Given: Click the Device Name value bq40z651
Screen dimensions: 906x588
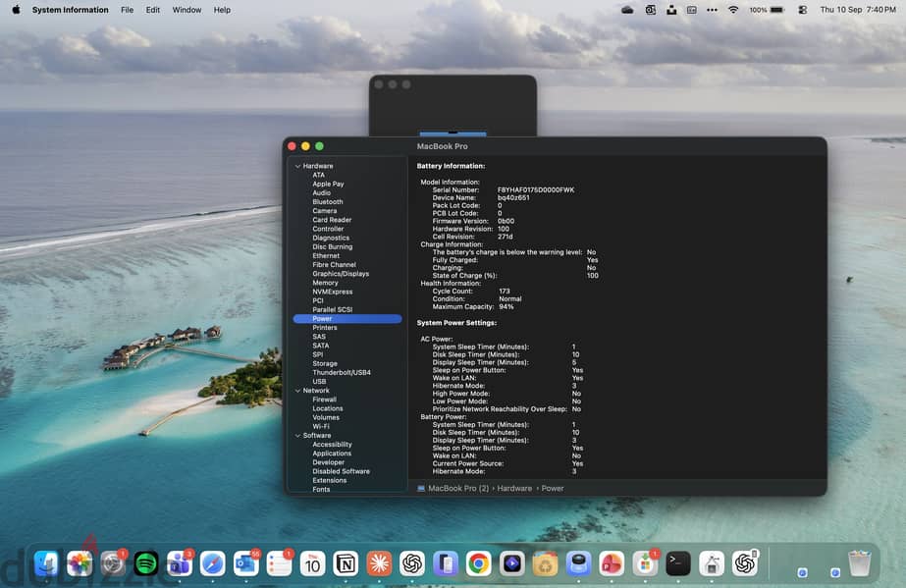Looking at the screenshot, I should tap(513, 197).
